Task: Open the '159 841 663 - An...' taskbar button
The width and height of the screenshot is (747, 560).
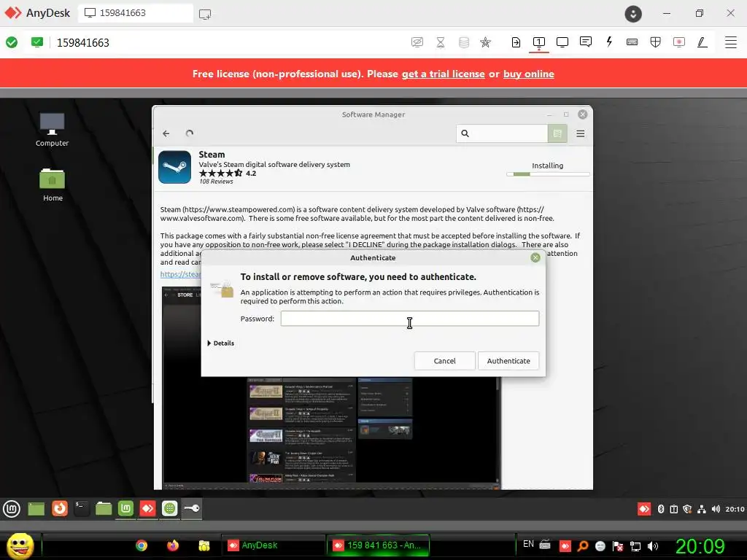Action: tap(379, 545)
